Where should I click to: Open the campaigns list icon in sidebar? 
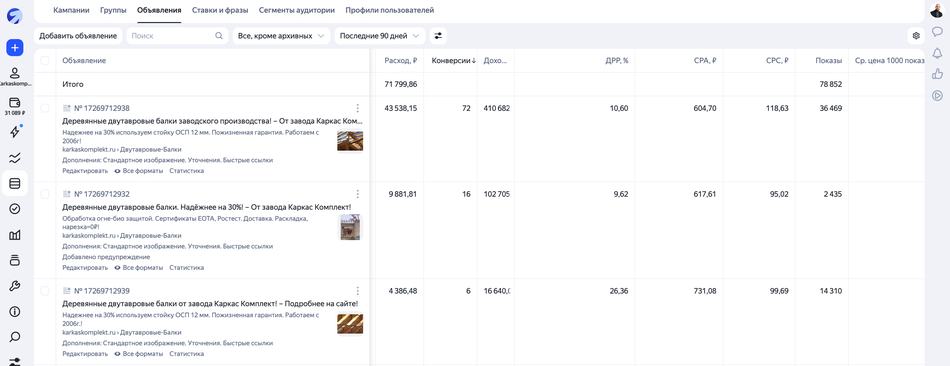pyautogui.click(x=15, y=184)
